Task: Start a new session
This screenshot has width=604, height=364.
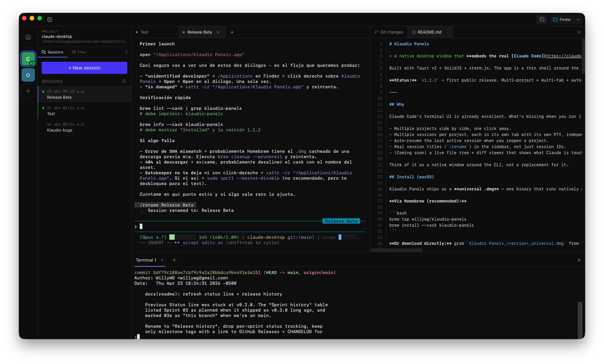Action: (84, 68)
